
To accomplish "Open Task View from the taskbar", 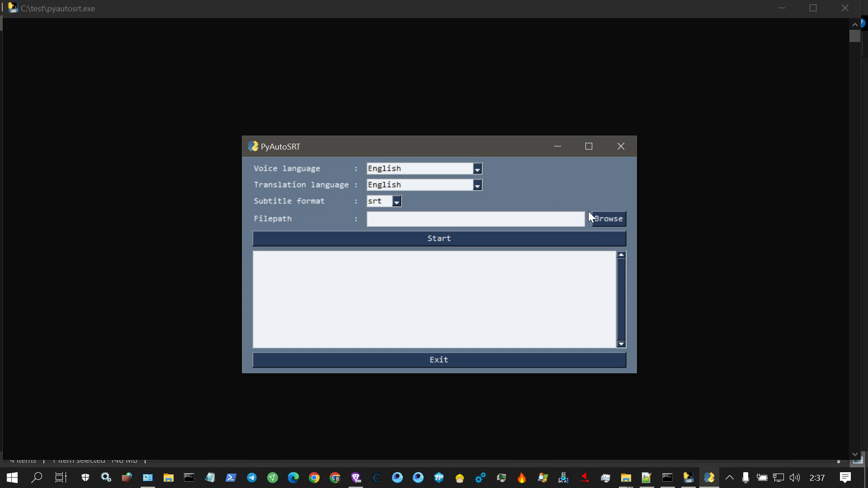I will 61,478.
